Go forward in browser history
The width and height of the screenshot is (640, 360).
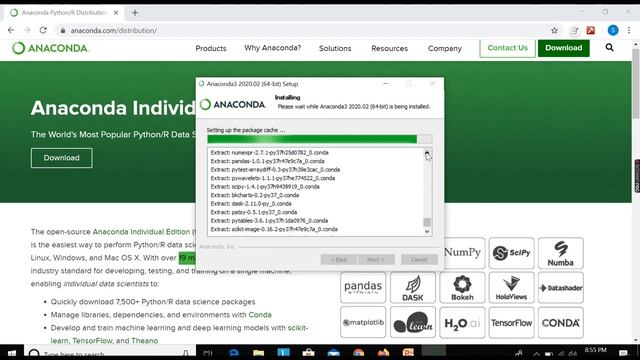coord(27,30)
